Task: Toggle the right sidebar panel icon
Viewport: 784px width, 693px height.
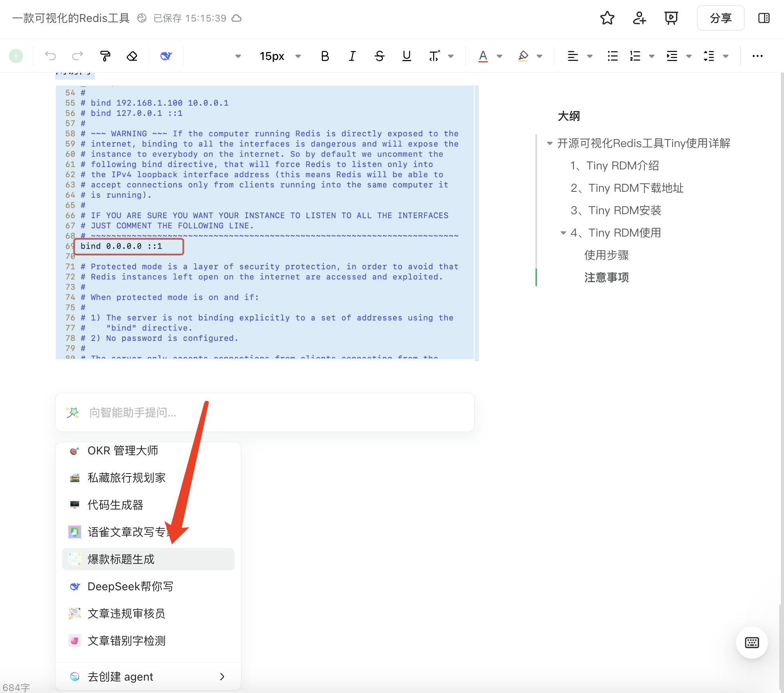Action: [764, 18]
